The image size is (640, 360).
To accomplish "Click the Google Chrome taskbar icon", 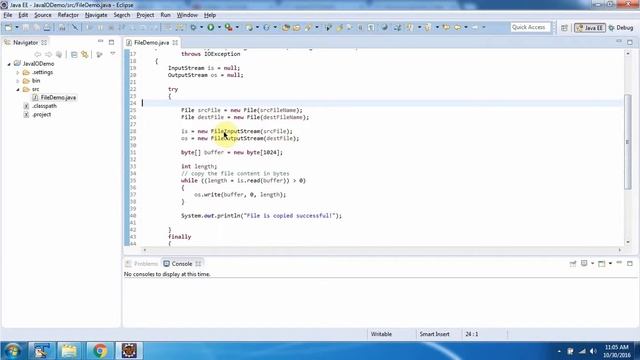I will pos(99,351).
